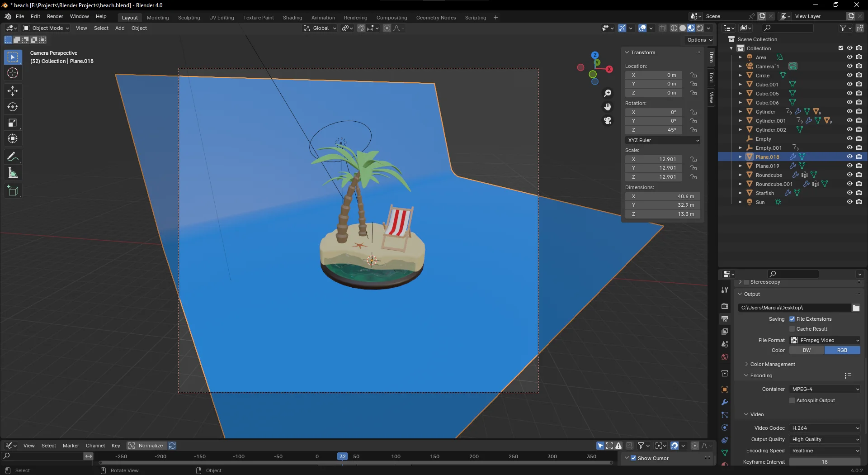Select the Move tool in the toolbar
868x475 pixels.
13,91
